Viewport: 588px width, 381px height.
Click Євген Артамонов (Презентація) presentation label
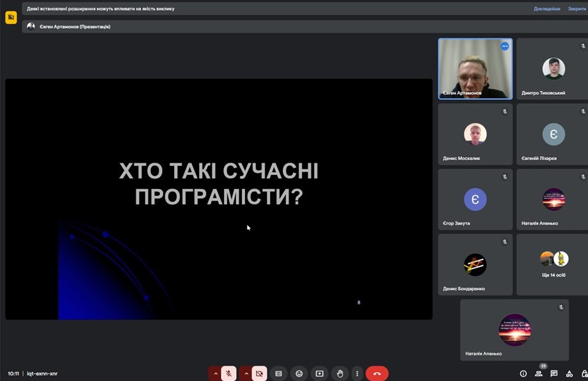click(75, 27)
